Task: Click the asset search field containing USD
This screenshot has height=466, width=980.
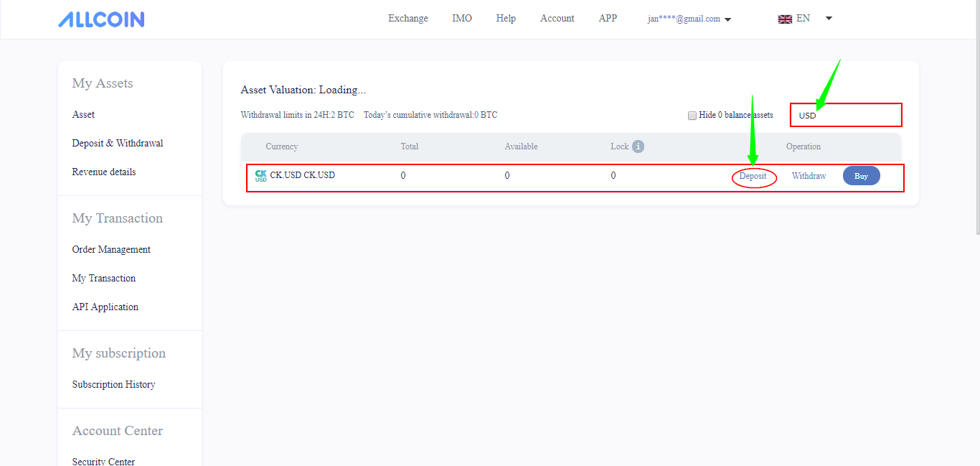Action: click(x=846, y=115)
